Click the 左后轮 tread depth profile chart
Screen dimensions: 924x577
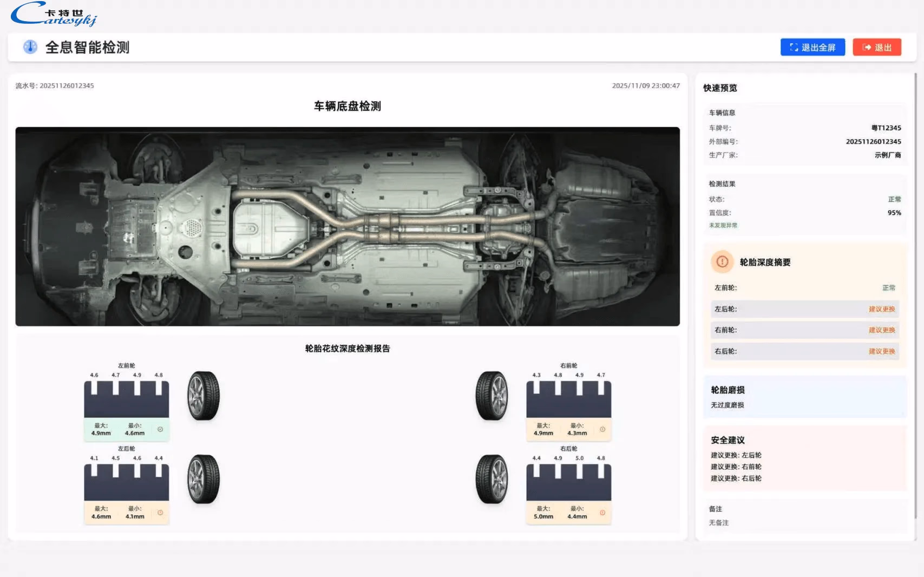click(126, 482)
